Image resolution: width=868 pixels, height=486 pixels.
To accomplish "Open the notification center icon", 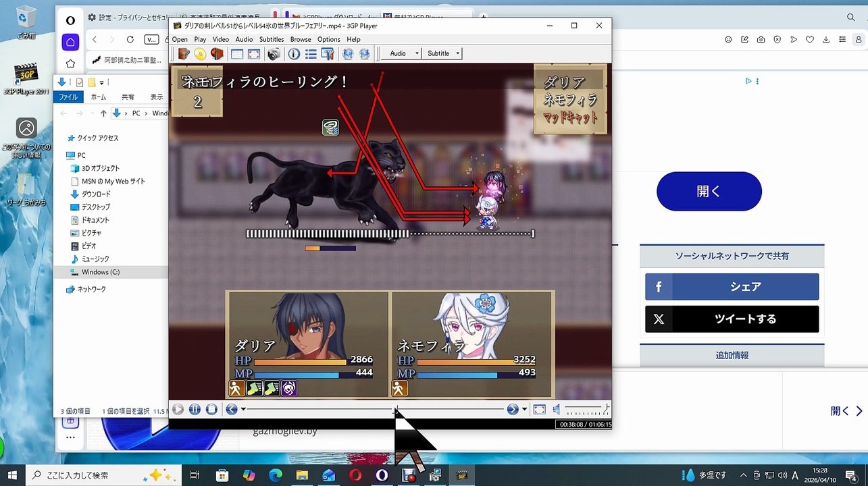I will click(x=851, y=475).
